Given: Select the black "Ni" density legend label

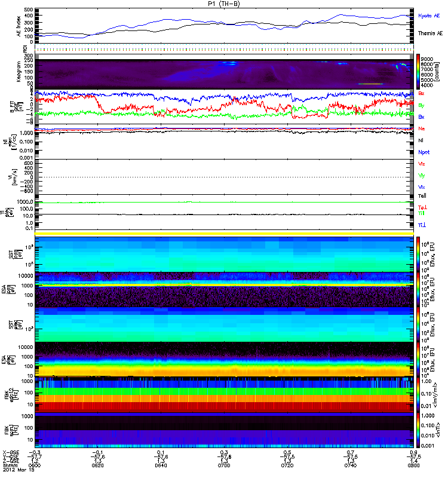Looking at the screenshot, I should point(421,140).
